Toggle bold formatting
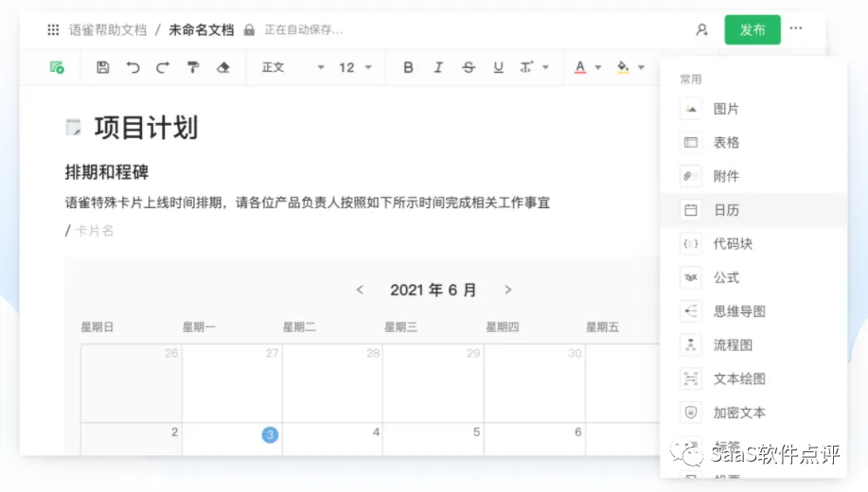Image resolution: width=868 pixels, height=492 pixels. 408,67
